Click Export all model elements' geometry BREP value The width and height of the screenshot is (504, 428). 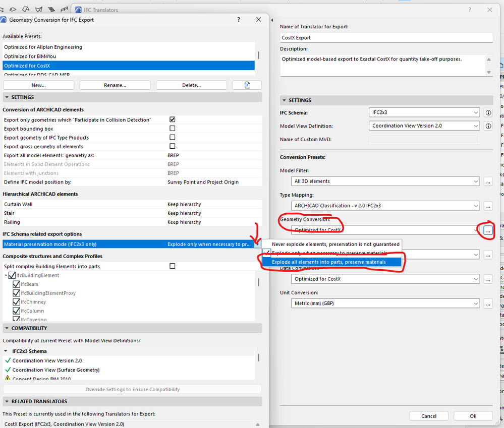click(173, 155)
